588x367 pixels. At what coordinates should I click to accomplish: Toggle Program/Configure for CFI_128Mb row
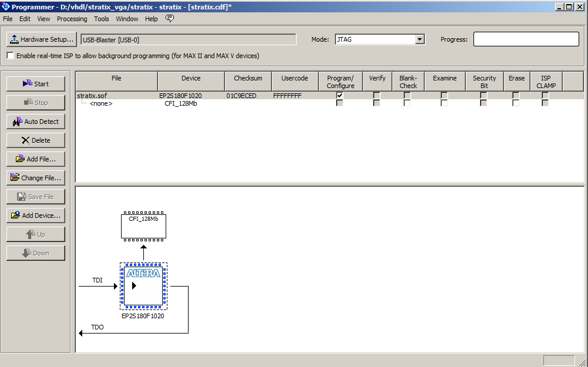(x=340, y=103)
